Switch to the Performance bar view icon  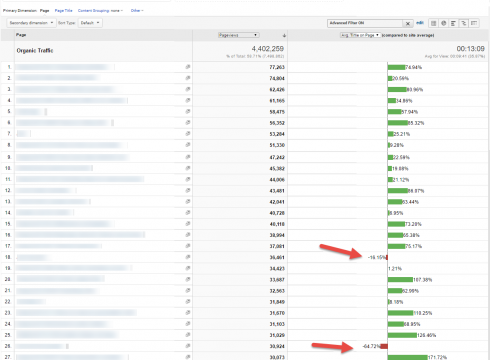coord(453,23)
